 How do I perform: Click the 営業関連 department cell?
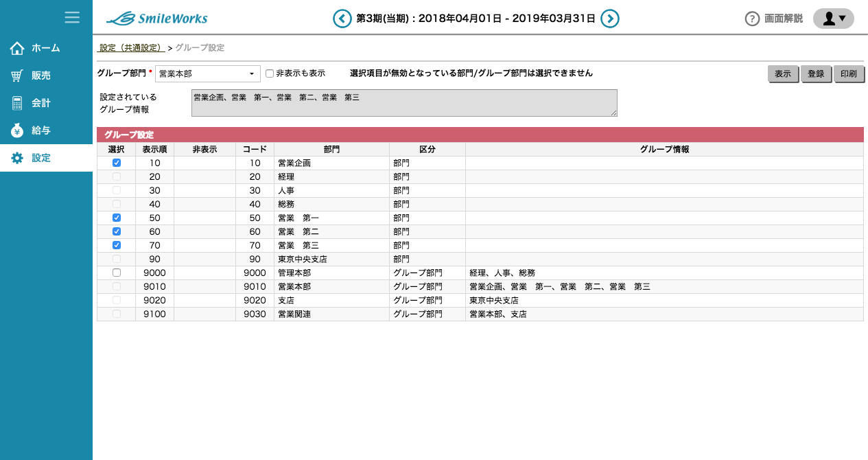pyautogui.click(x=332, y=314)
